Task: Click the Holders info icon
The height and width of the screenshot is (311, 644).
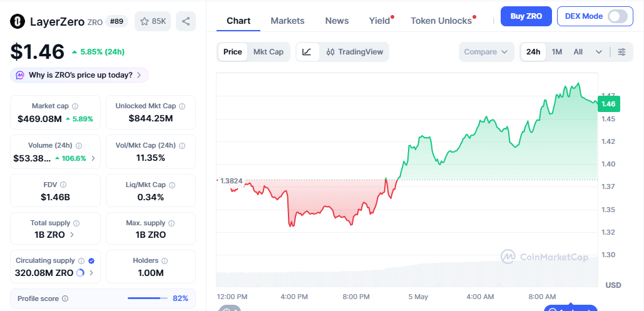Action: [165, 260]
